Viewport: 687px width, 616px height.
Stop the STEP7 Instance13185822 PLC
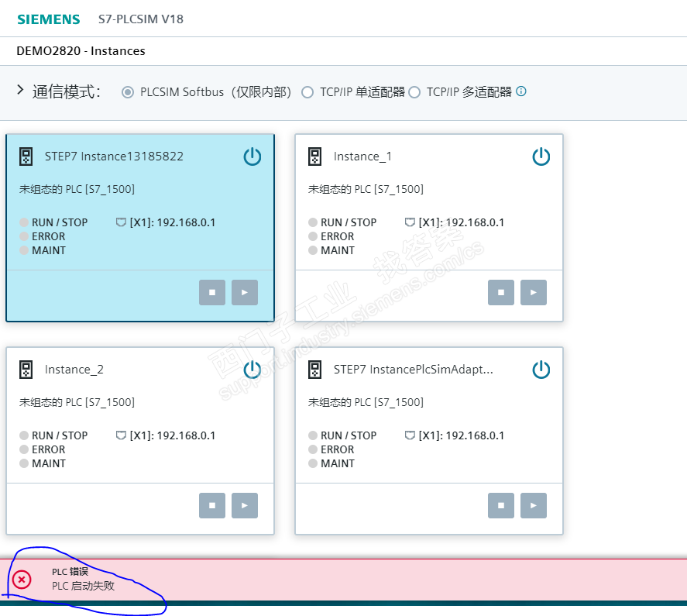click(x=212, y=292)
